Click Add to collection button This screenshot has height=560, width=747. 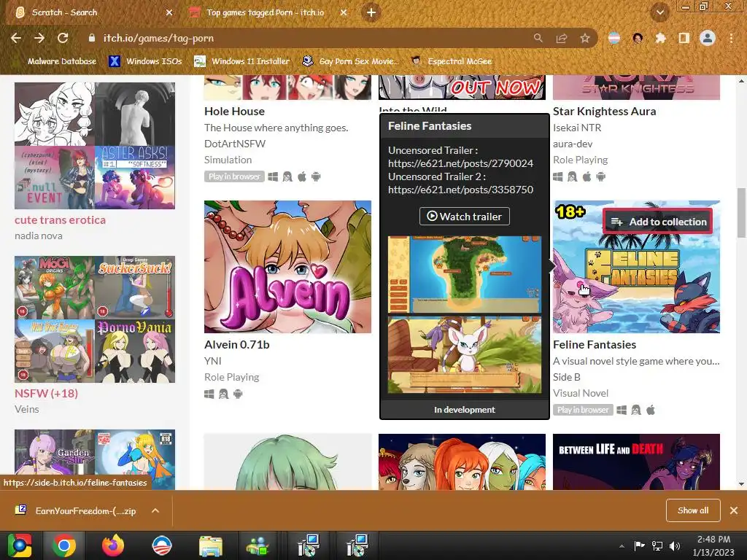tap(658, 222)
